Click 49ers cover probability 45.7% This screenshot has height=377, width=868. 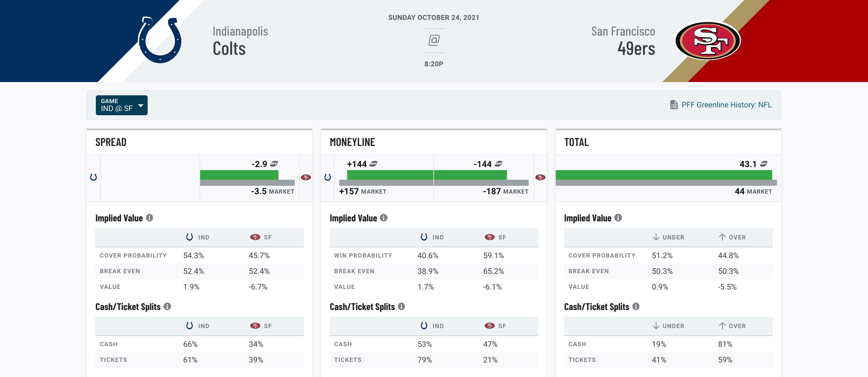pos(259,255)
